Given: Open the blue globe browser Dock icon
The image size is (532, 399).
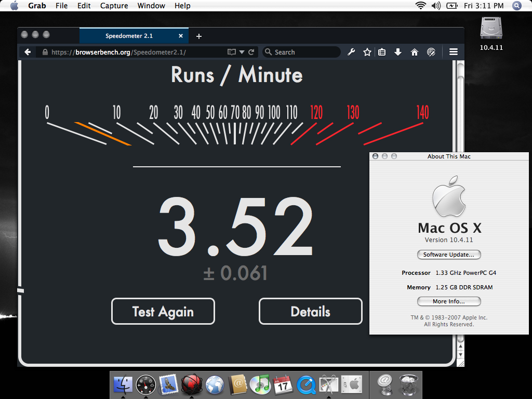Looking at the screenshot, I should [x=215, y=385].
